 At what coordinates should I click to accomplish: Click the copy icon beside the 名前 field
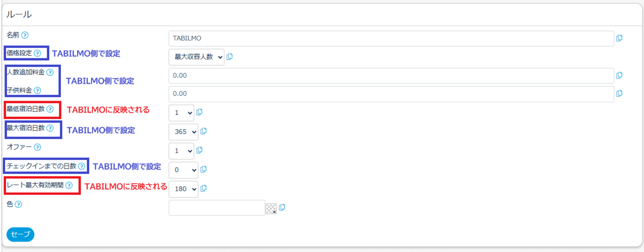619,38
